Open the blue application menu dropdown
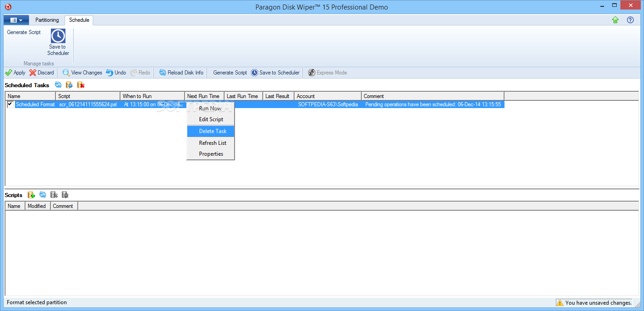The height and width of the screenshot is (311, 644). coord(16,20)
